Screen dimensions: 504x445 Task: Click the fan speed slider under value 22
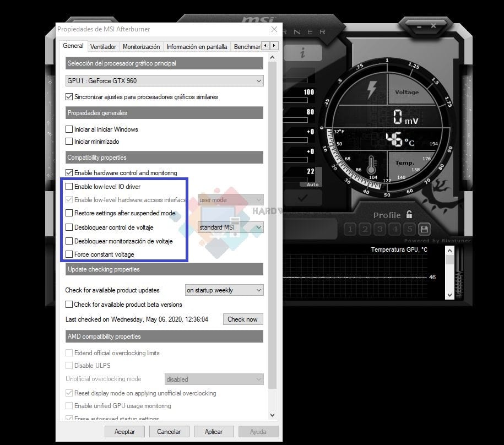296,180
